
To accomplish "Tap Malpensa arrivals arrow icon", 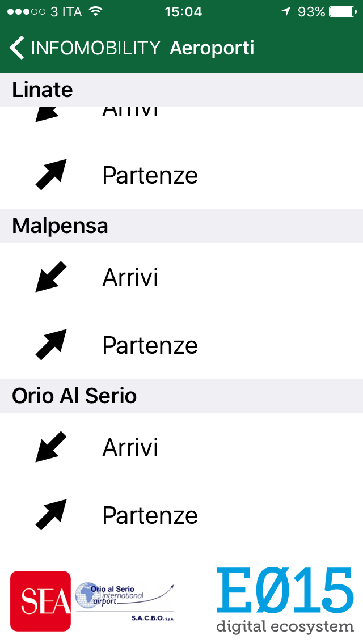I will (x=51, y=277).
